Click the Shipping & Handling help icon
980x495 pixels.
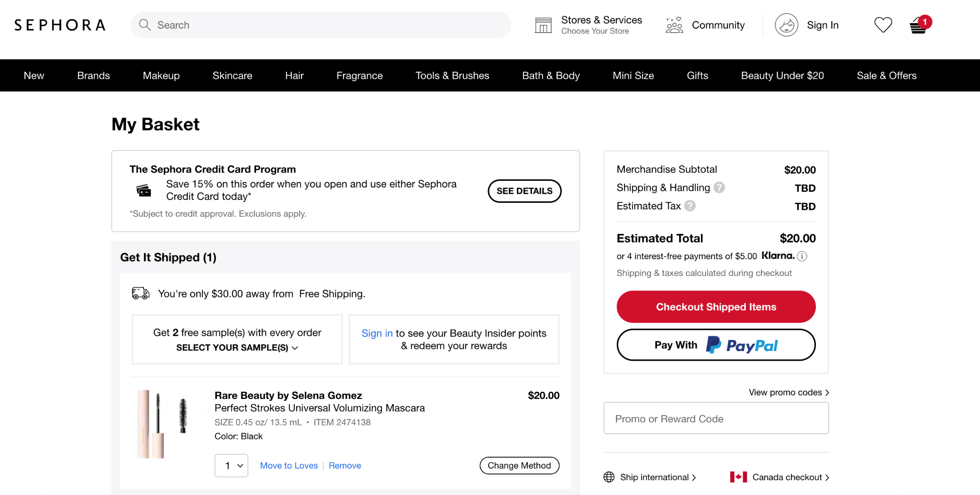tap(720, 187)
